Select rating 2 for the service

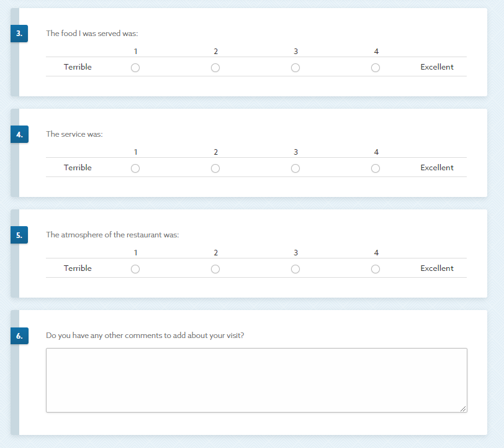pyautogui.click(x=215, y=168)
